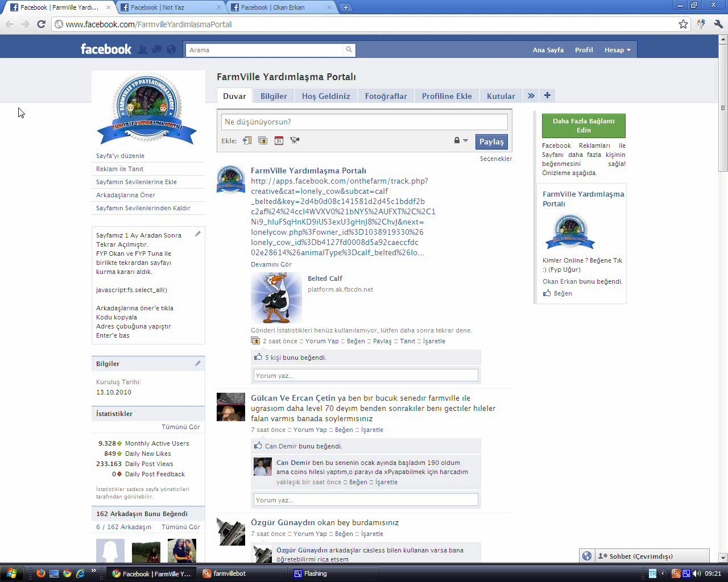Edit the Bilgiler section pencil icon
The width and height of the screenshot is (728, 582).
click(x=198, y=363)
